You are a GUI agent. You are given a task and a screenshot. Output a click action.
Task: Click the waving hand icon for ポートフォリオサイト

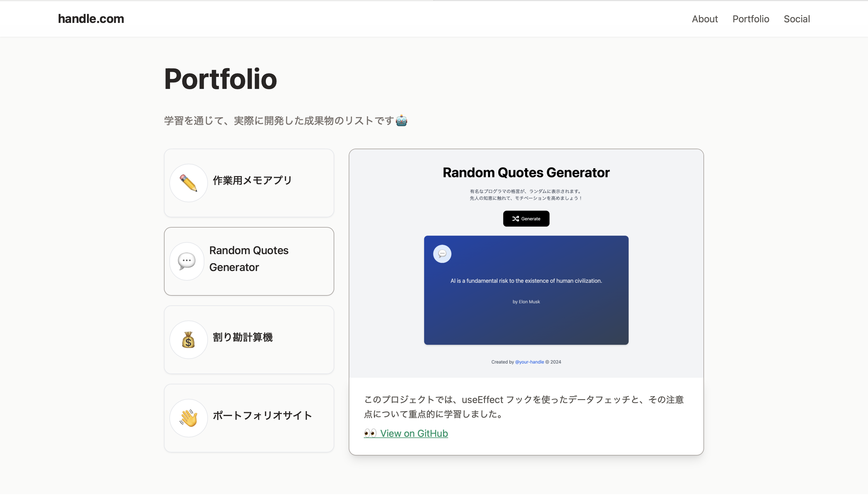click(188, 418)
